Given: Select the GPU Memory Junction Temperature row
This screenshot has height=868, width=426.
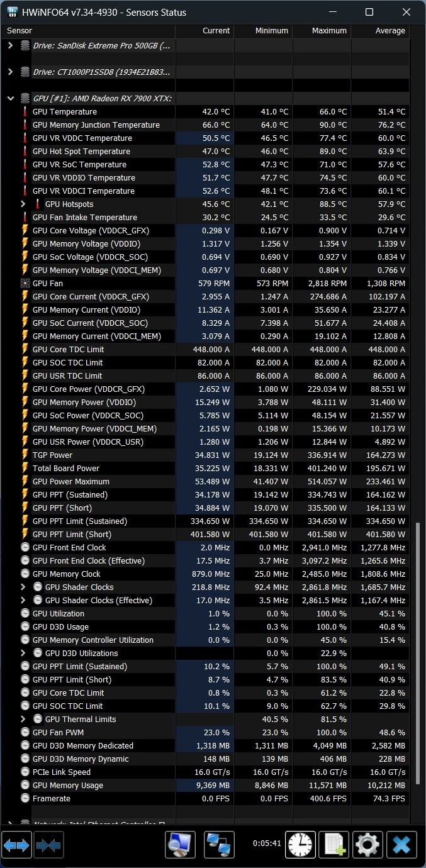Looking at the screenshot, I should click(x=205, y=125).
